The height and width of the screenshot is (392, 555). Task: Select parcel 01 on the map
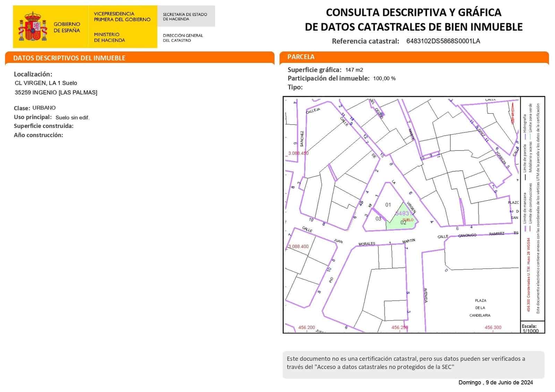point(388,205)
